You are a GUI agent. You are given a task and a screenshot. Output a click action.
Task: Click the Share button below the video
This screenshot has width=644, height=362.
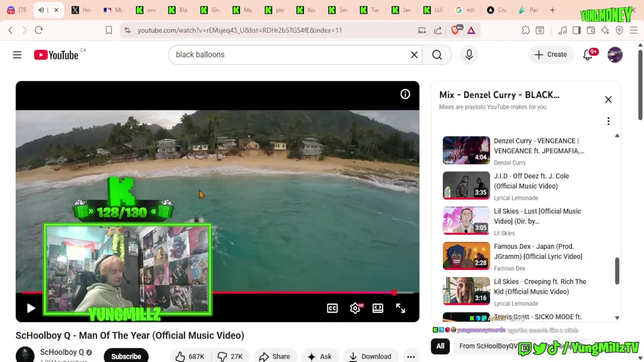point(275,356)
